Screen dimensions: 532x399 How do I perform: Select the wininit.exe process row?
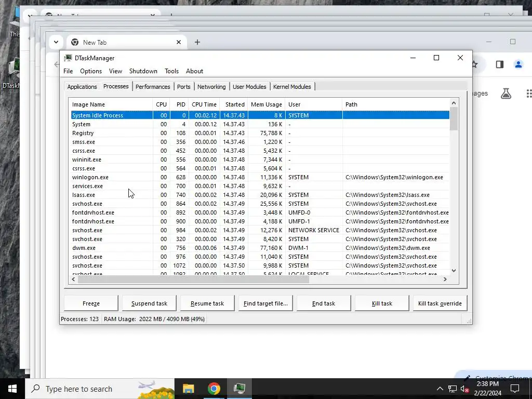260,159
